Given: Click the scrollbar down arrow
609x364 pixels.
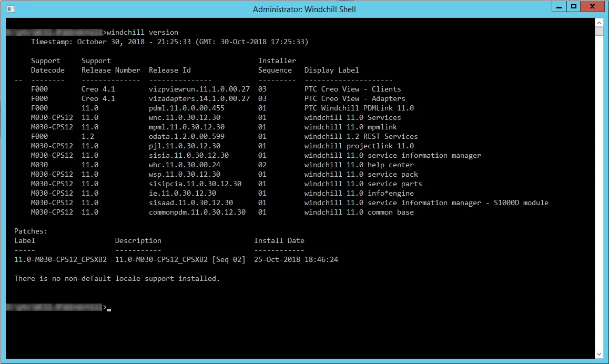Looking at the screenshot, I should point(599,354).
